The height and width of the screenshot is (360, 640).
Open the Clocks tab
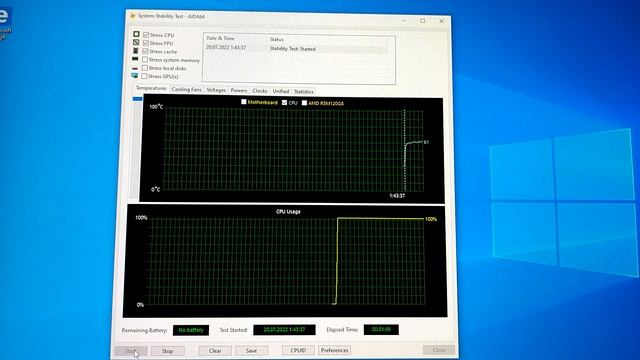tap(260, 91)
